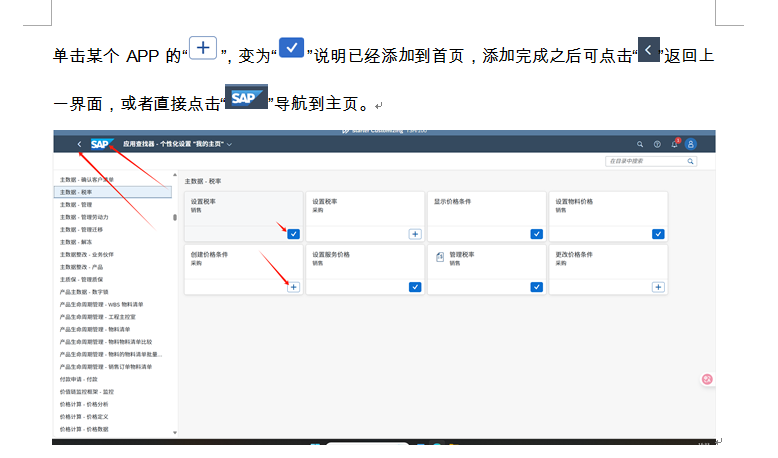Click the back arrow in SAP header

tap(79, 144)
